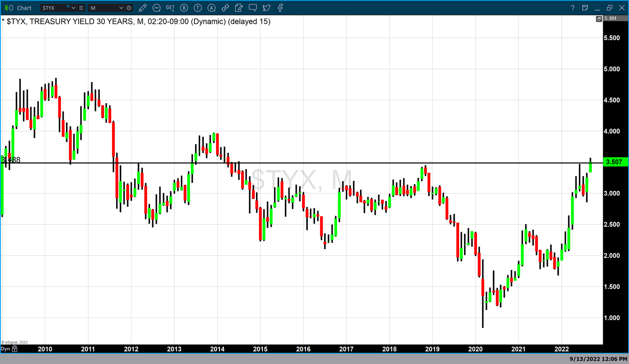
Task: Select the pencil drawing tool
Action: (142, 8)
